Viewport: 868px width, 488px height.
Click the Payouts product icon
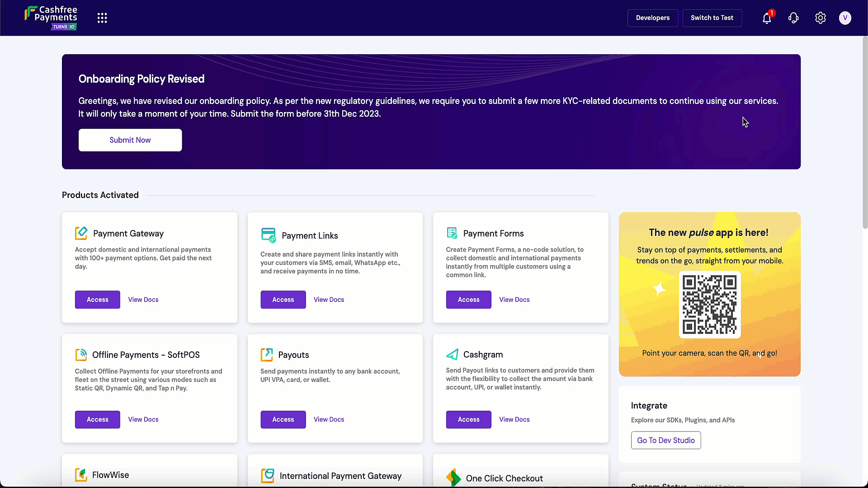click(267, 355)
